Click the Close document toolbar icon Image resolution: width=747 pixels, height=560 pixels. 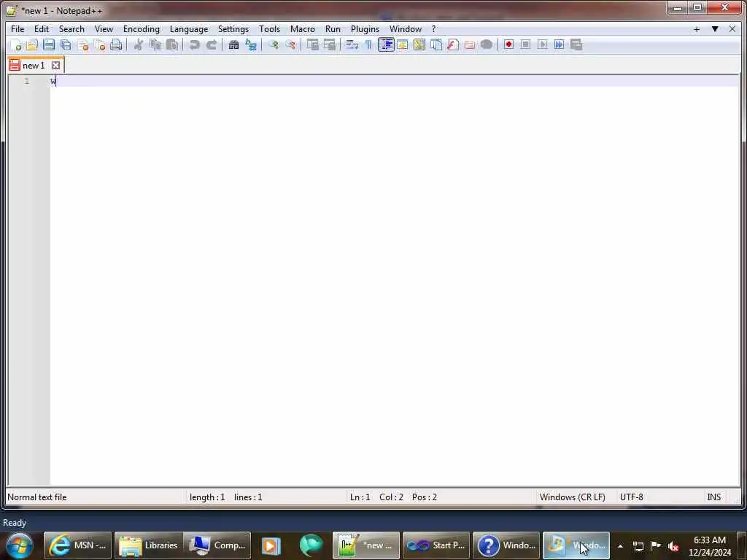coord(83,44)
